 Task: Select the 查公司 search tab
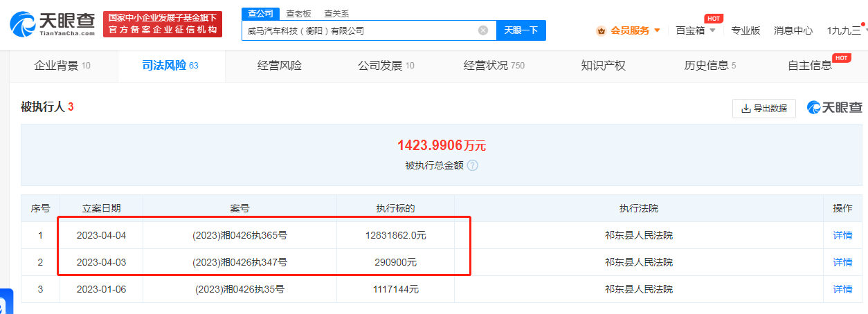click(262, 13)
